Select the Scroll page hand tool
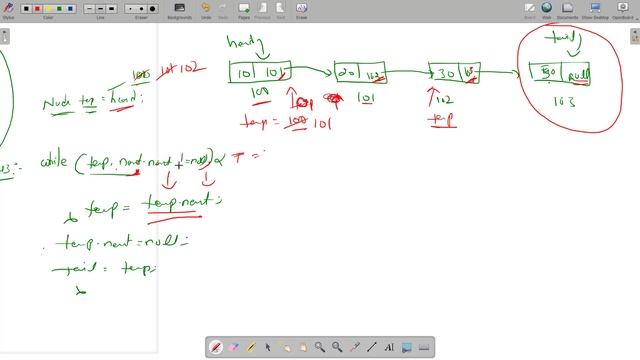The image size is (640, 360). point(302,347)
